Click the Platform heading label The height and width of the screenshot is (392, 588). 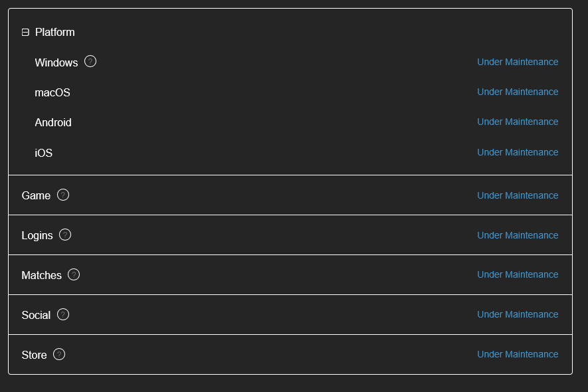pyautogui.click(x=54, y=32)
